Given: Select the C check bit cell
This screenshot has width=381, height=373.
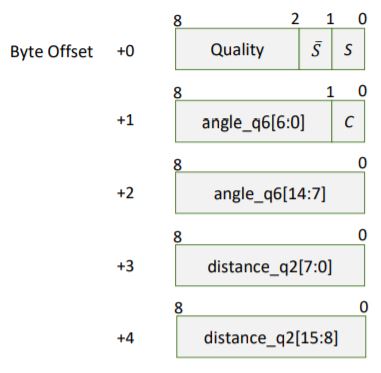Looking at the screenshot, I should [x=348, y=121].
